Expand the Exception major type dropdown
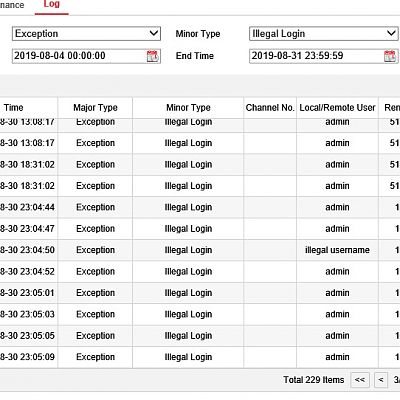The image size is (400, 400). point(86,34)
